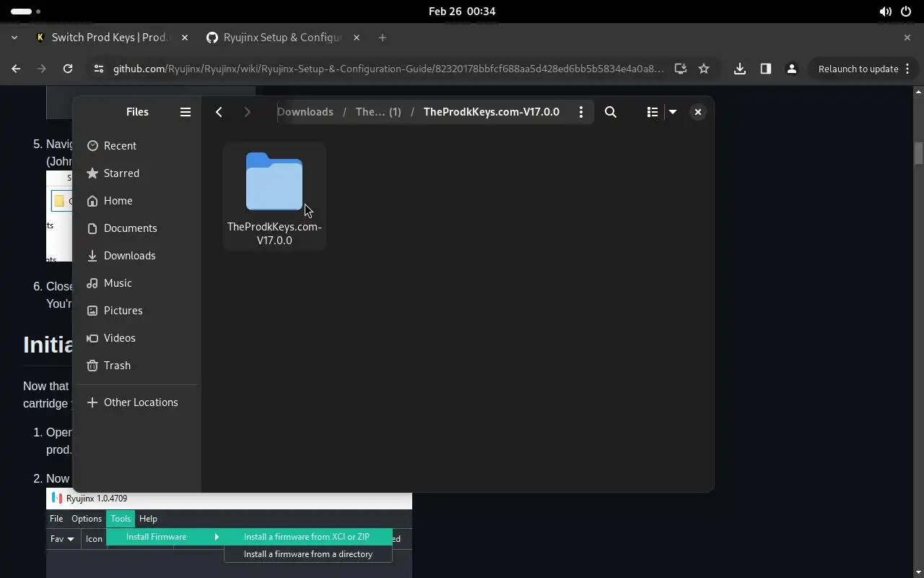Close the Switch Prod Keys tab
924x578 pixels.
(x=185, y=38)
